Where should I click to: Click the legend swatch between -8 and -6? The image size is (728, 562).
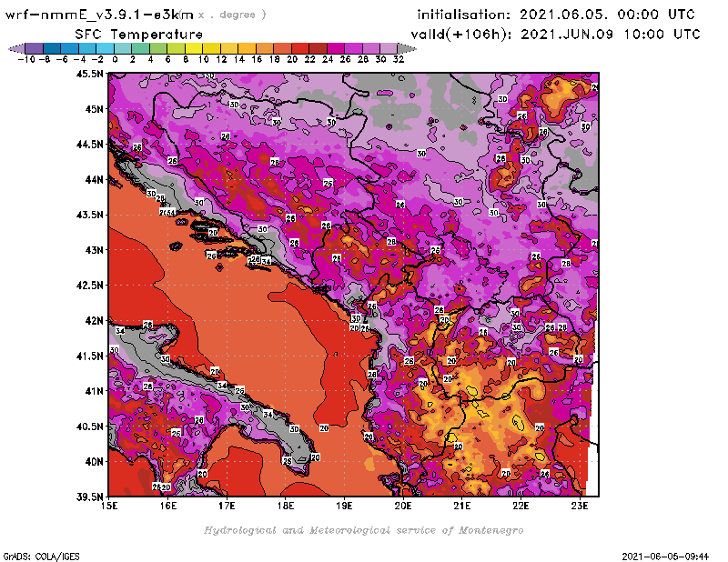click(x=52, y=48)
